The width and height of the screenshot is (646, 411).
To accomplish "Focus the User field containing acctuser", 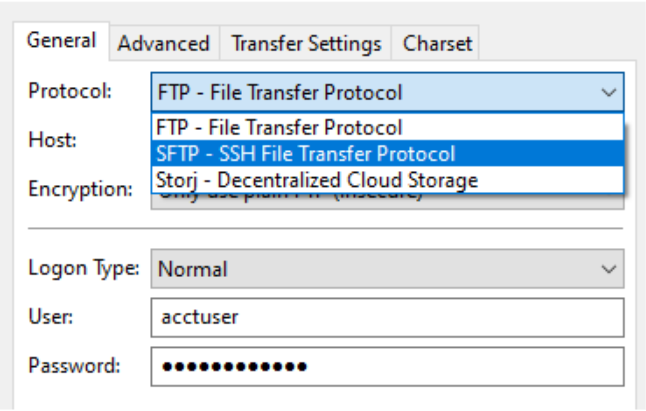I will coord(387,318).
